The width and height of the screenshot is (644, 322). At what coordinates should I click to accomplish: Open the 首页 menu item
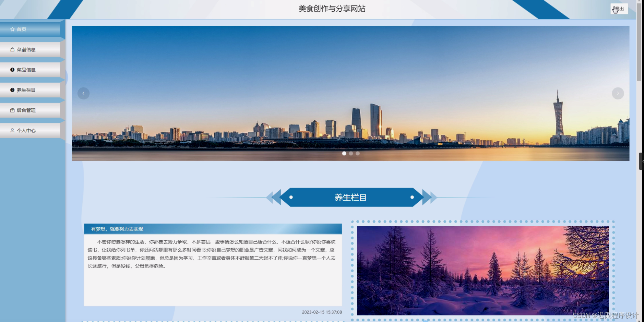point(30,29)
